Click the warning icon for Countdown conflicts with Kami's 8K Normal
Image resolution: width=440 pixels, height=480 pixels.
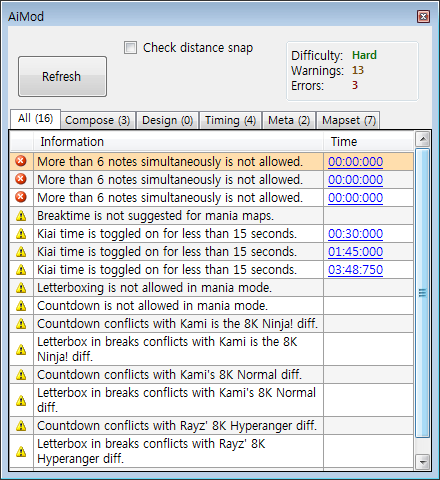pyautogui.click(x=21, y=375)
